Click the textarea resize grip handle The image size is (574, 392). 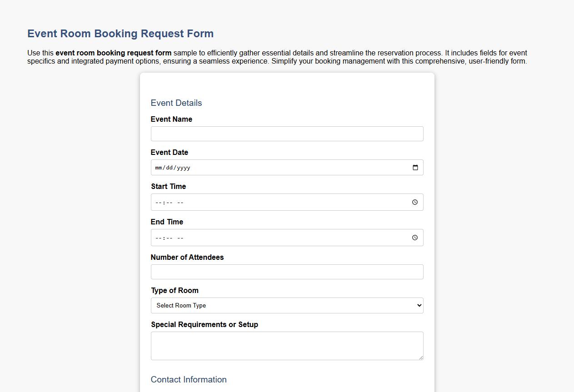pos(421,358)
